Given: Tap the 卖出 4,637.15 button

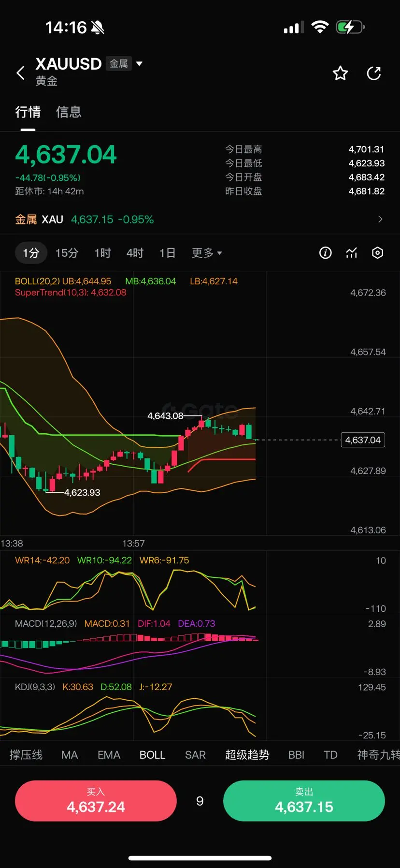Looking at the screenshot, I should (x=304, y=801).
